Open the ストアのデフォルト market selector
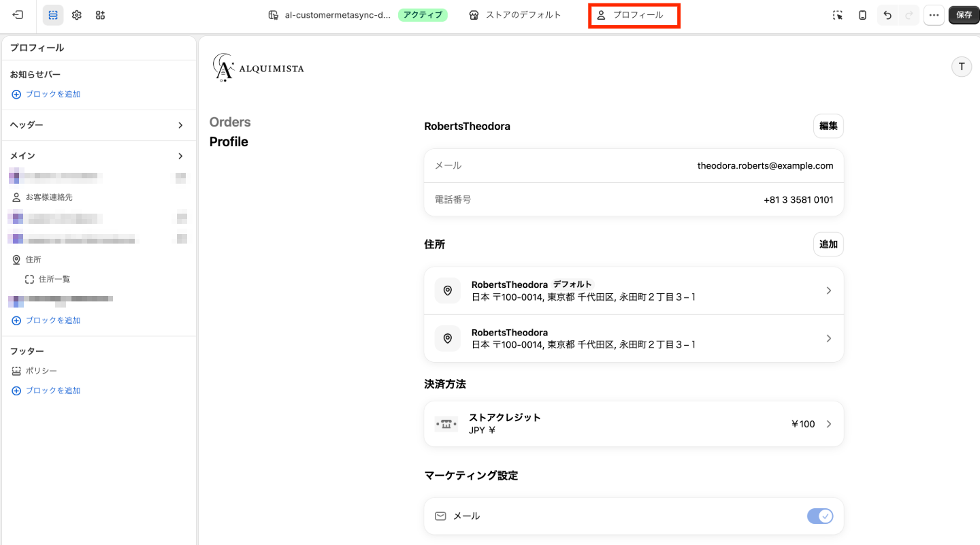The height and width of the screenshot is (545, 980). (x=515, y=15)
